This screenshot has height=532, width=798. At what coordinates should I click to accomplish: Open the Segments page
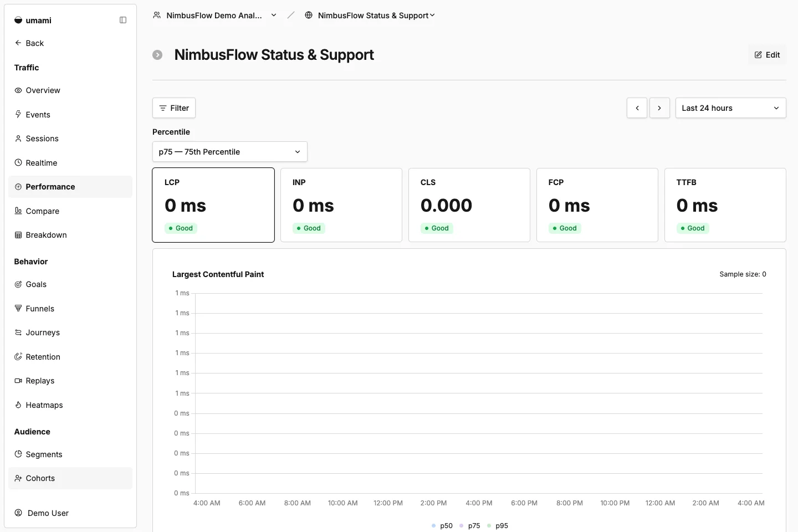coord(70,454)
